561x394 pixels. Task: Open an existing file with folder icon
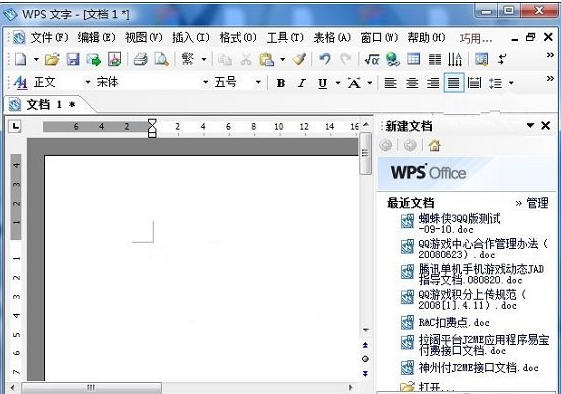52,59
